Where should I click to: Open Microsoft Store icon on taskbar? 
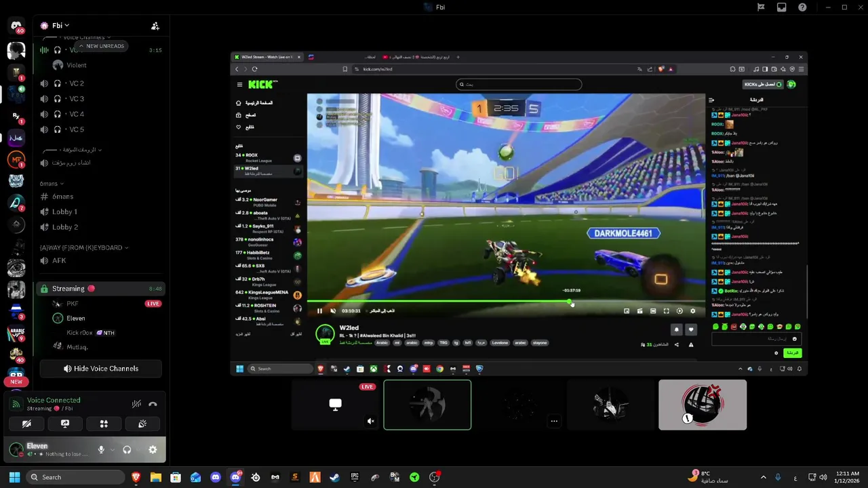tap(176, 477)
